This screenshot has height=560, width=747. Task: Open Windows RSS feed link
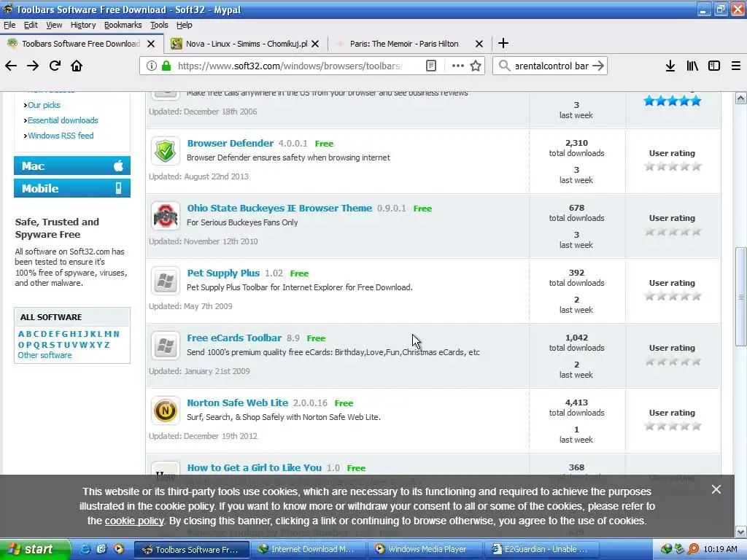pyautogui.click(x=61, y=136)
